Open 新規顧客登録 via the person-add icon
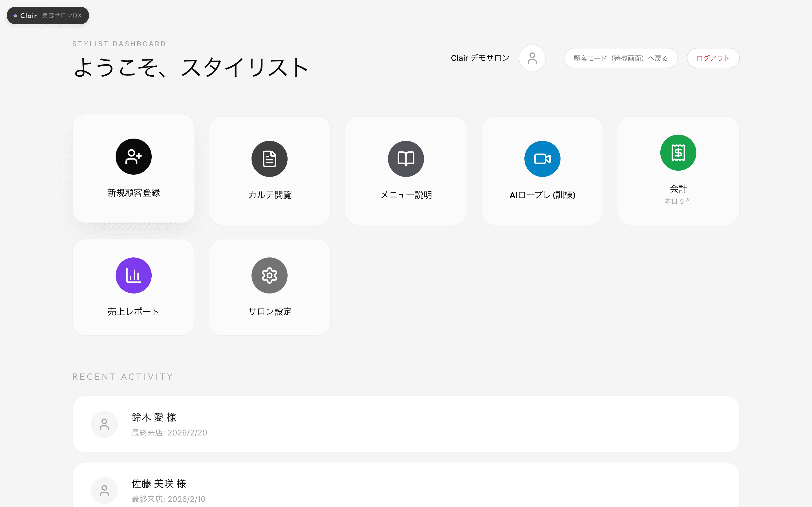 pos(133,156)
